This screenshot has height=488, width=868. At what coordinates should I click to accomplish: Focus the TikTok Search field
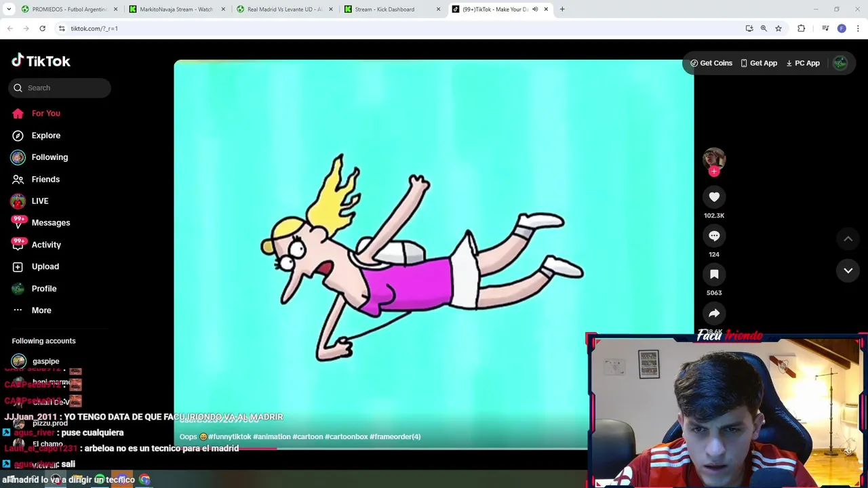60,87
